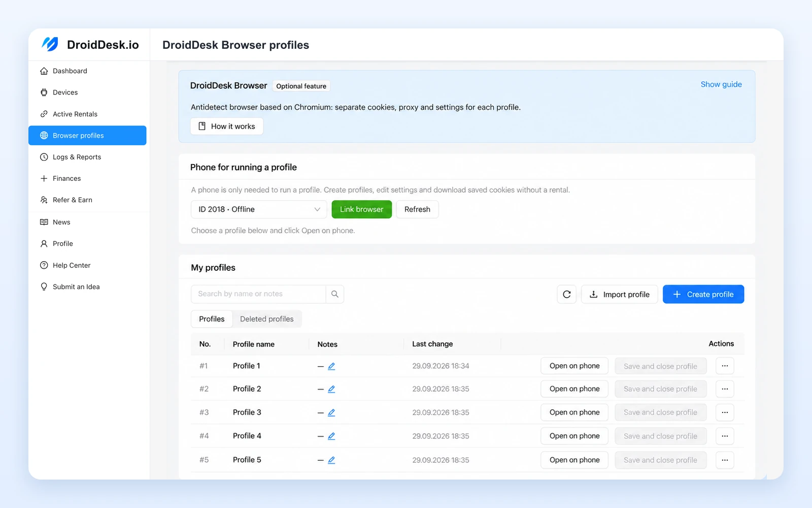Expand the ID 2018 · Offline phone dropdown
This screenshot has width=812, height=508.
point(259,209)
